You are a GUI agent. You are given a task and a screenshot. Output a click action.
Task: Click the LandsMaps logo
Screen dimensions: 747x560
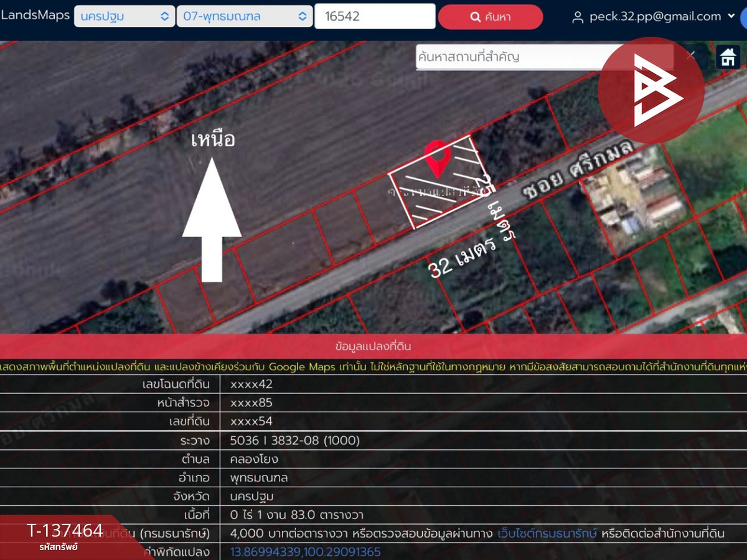(35, 16)
